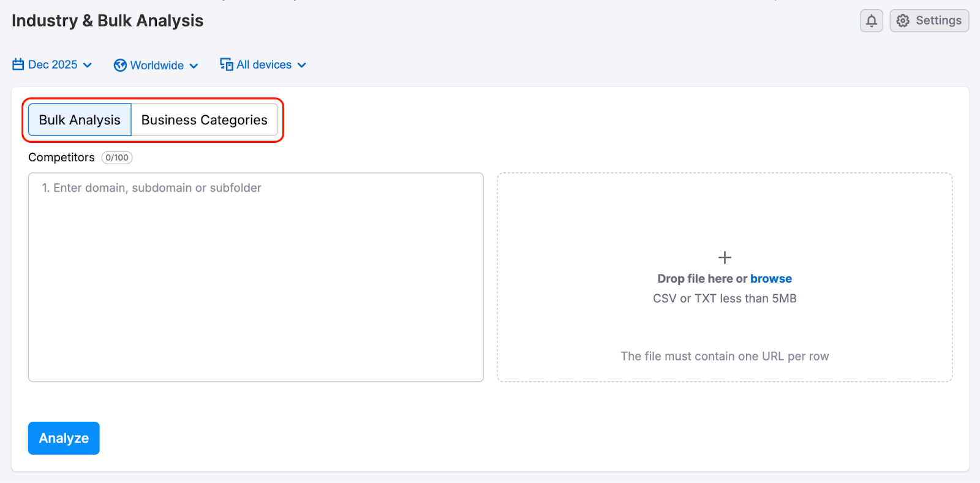Click the 0/100 competitors counter badge
The width and height of the screenshot is (980, 483).
[116, 158]
